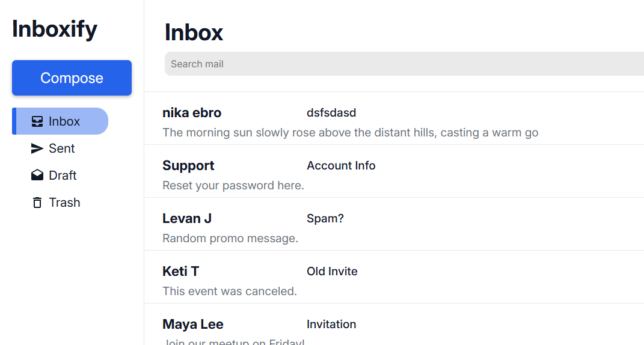Go to Sent mail folder

tap(62, 148)
